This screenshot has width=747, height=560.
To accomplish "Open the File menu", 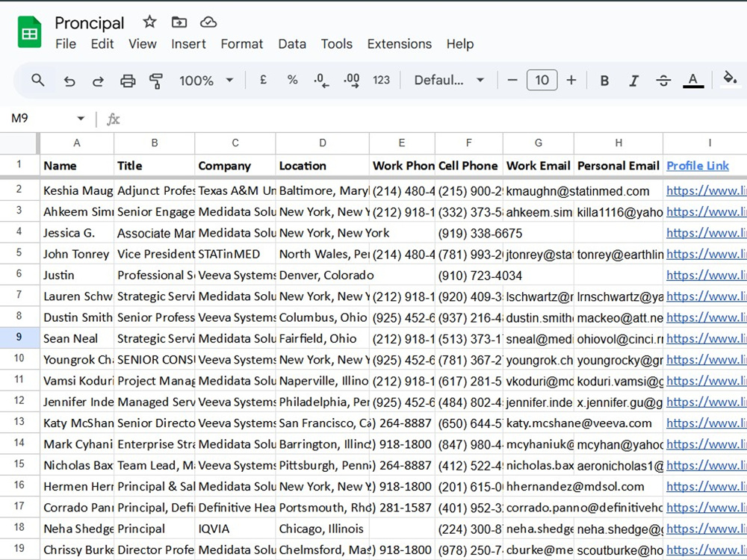I will [65, 44].
